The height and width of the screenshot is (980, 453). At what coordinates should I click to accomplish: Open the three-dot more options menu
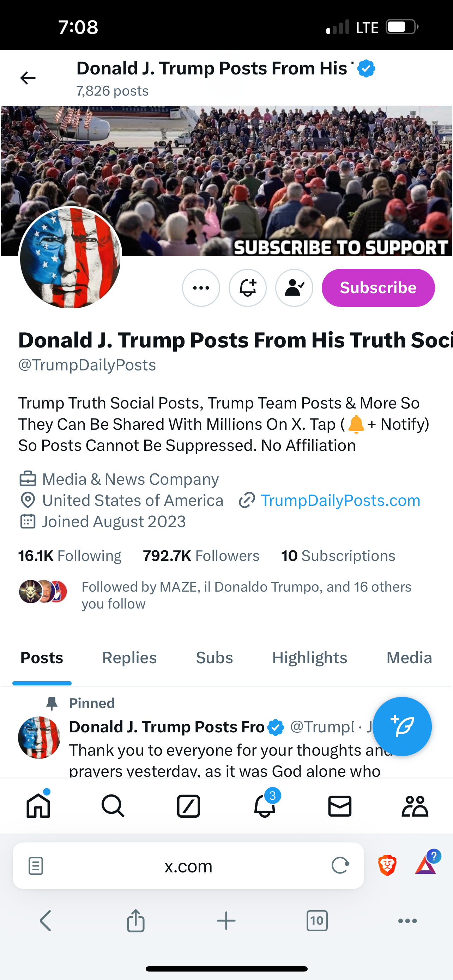pyautogui.click(x=201, y=288)
